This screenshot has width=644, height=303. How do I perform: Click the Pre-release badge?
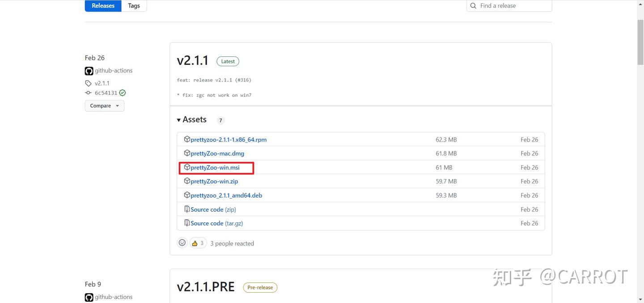[x=260, y=287]
